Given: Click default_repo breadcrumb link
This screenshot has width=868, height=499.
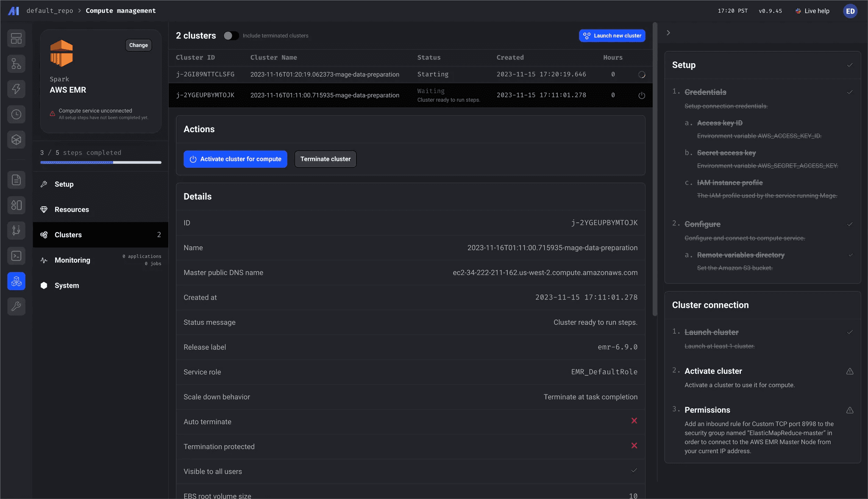Looking at the screenshot, I should 50,11.
